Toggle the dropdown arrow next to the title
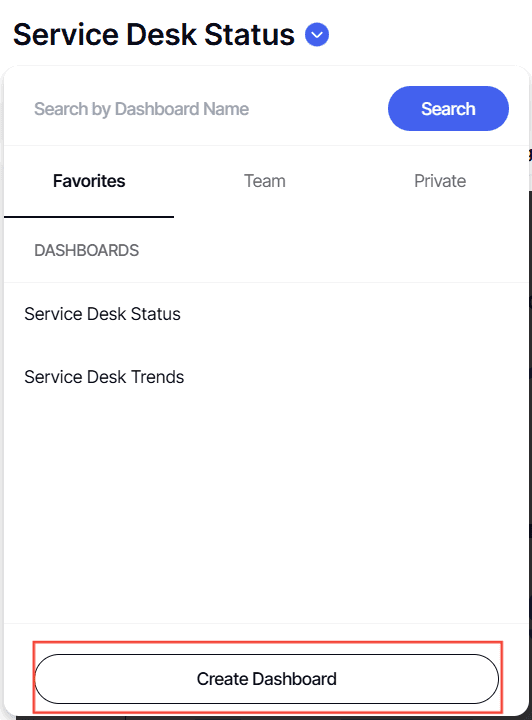Viewport: 532px width, 720px height. [317, 34]
